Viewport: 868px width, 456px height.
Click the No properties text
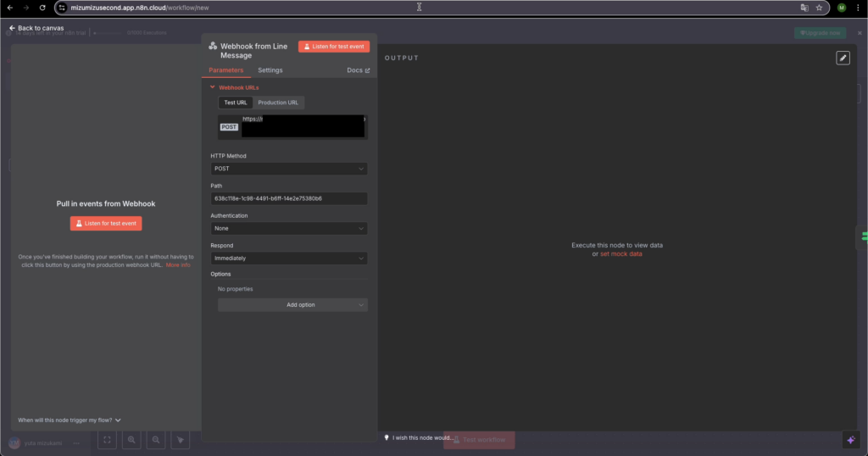pos(236,289)
